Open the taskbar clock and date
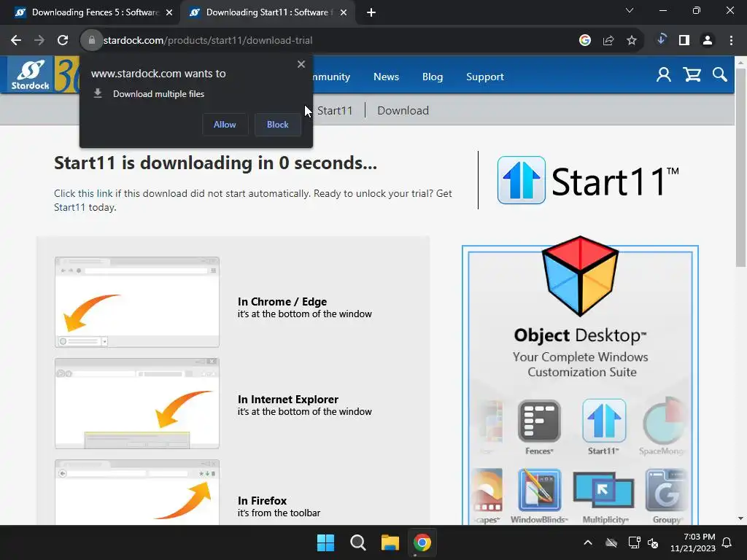The height and width of the screenshot is (560, 747). (x=693, y=542)
